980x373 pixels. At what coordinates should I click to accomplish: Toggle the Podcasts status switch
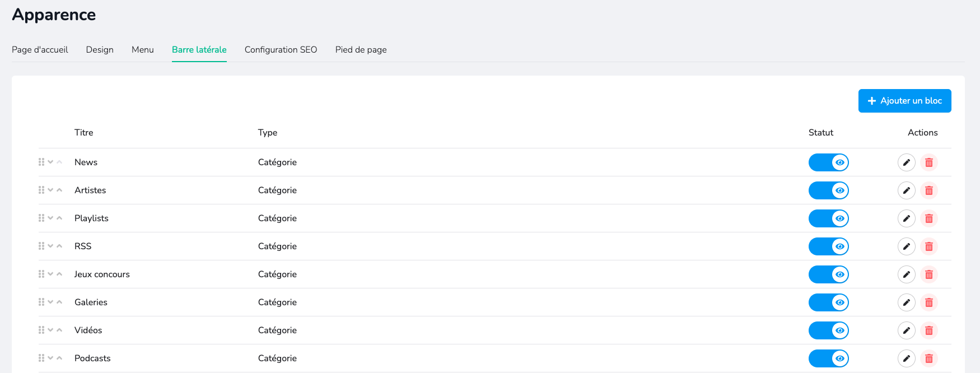828,358
